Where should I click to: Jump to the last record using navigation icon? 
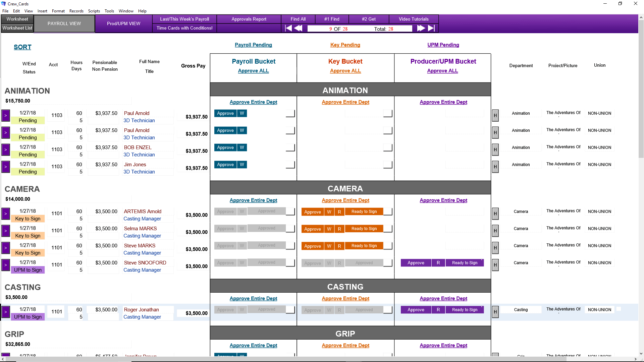pyautogui.click(x=432, y=28)
